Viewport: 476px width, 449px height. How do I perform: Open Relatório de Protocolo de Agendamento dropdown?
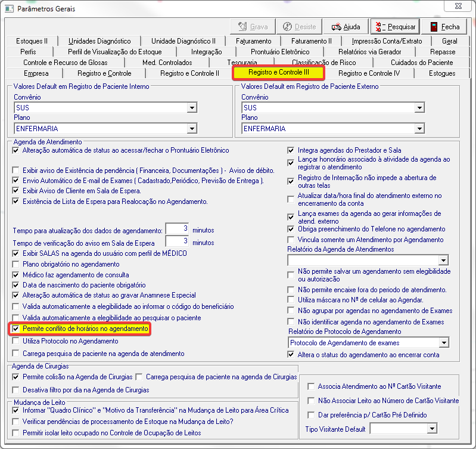click(444, 343)
